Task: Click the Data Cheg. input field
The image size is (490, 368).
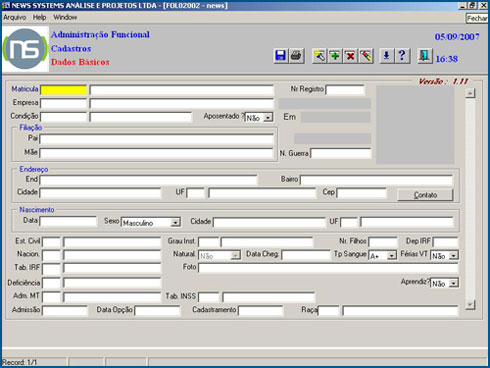Action: click(x=306, y=255)
